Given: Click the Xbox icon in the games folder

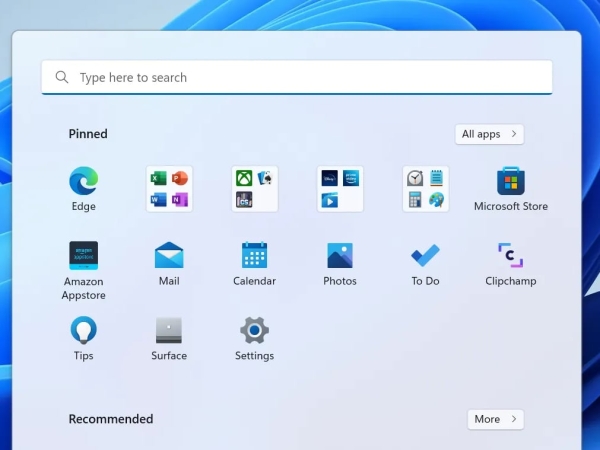Looking at the screenshot, I should (x=244, y=178).
